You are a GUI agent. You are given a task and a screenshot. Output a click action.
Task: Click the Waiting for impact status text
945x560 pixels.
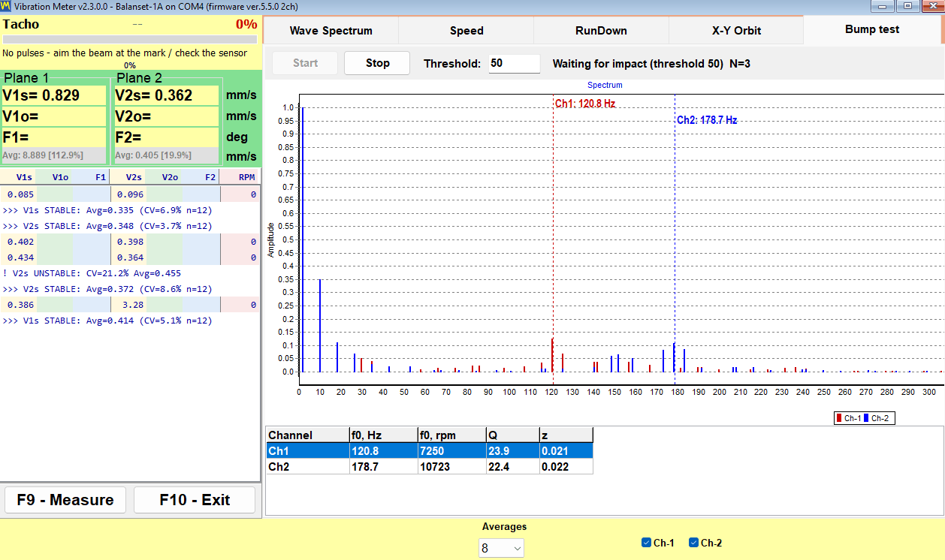point(651,64)
